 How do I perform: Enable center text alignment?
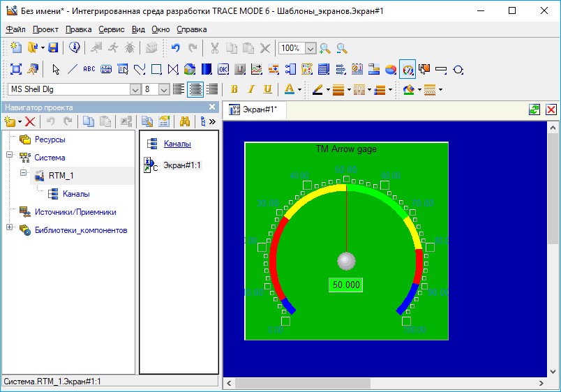[195, 89]
